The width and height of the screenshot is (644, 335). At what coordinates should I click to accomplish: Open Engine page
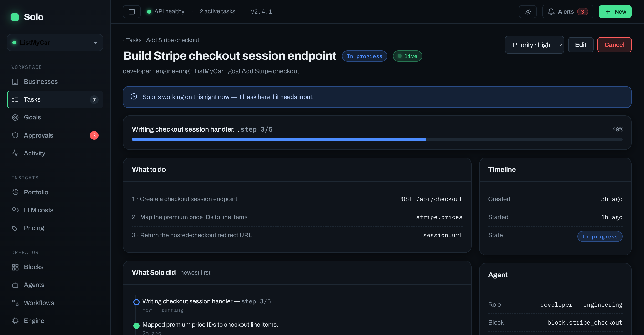point(55,321)
